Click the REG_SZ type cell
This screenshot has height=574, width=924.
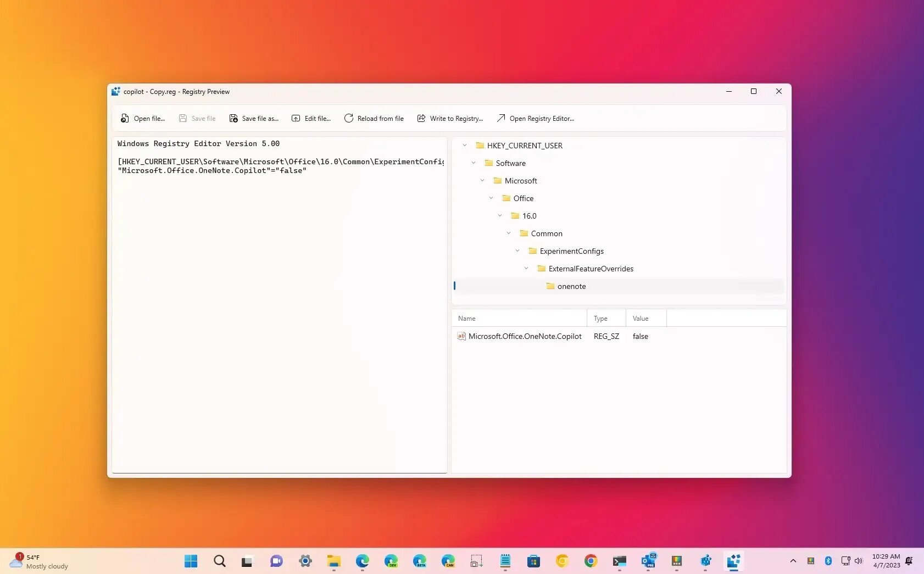click(x=606, y=336)
